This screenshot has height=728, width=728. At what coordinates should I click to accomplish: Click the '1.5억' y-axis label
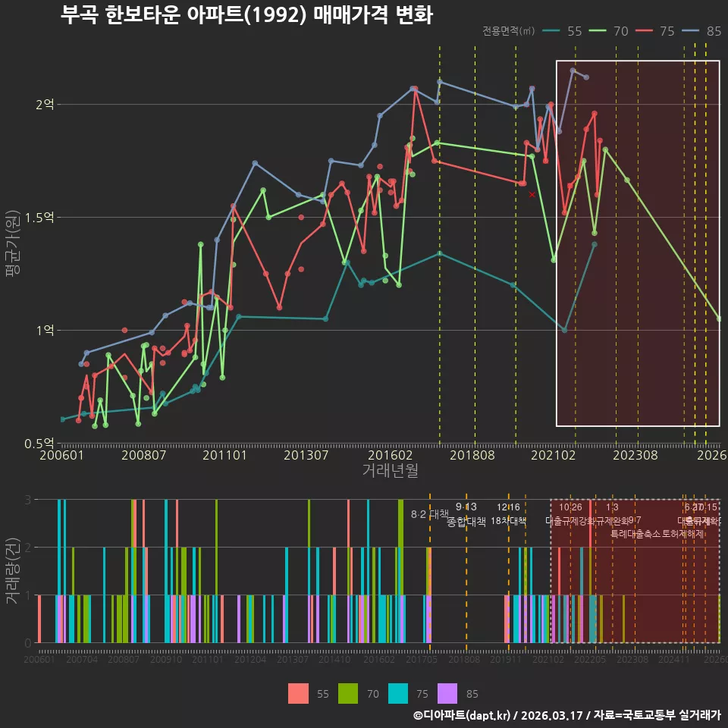pos(39,218)
